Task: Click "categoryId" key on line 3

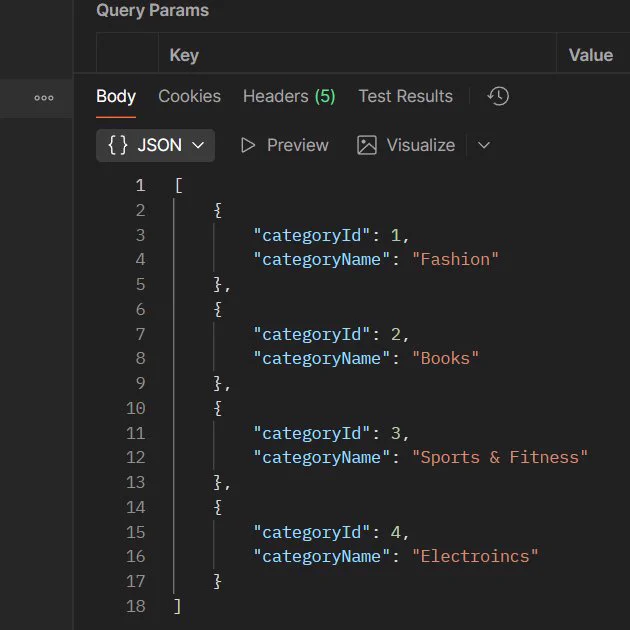Action: 311,235
